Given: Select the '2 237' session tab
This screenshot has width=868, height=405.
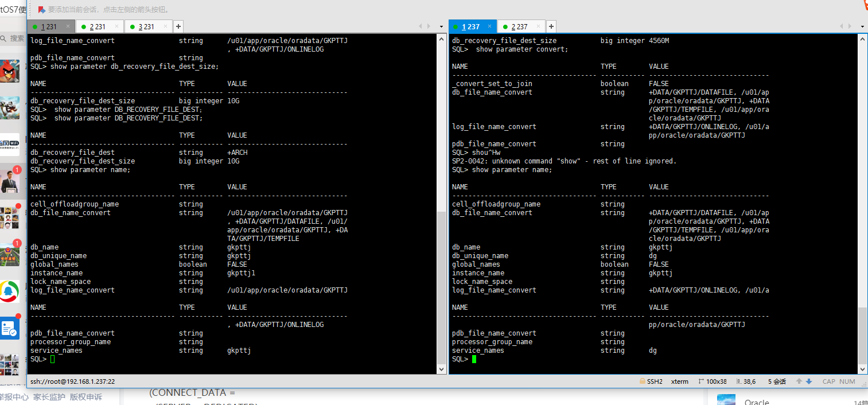Looking at the screenshot, I should 517,26.
